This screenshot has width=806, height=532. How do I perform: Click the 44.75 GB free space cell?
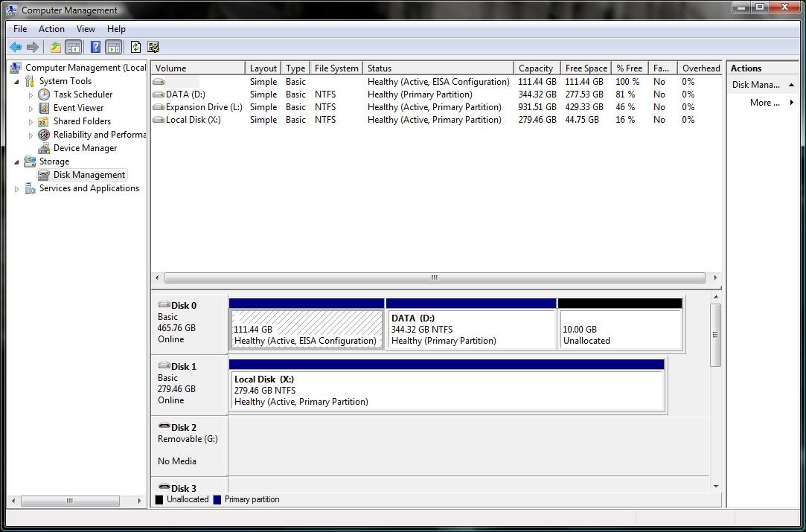[x=582, y=120]
